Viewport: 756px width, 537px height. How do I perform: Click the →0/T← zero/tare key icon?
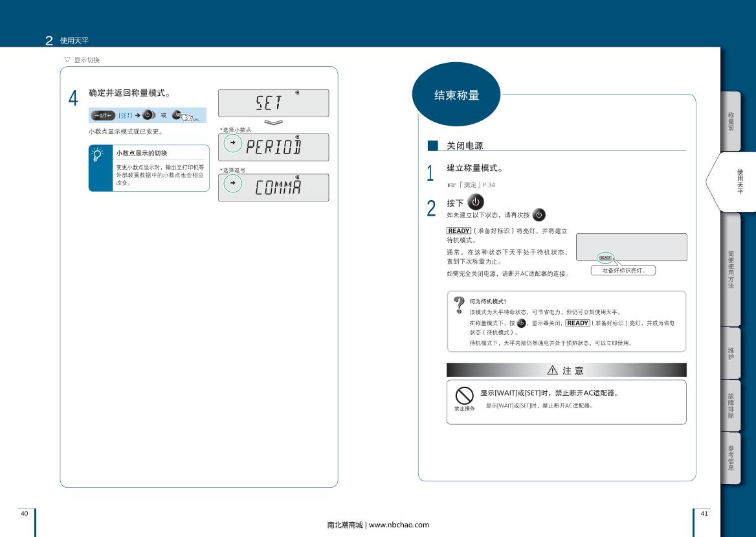coord(102,115)
